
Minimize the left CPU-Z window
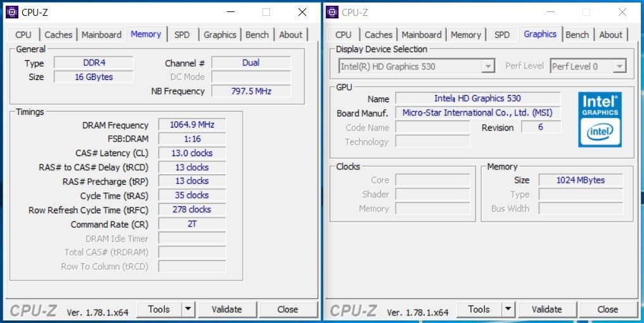[231, 12]
